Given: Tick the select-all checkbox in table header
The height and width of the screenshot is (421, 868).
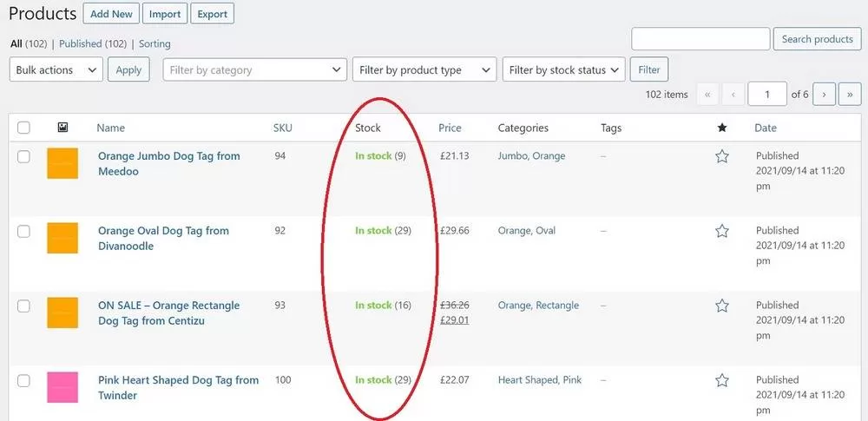Looking at the screenshot, I should click(x=23, y=128).
